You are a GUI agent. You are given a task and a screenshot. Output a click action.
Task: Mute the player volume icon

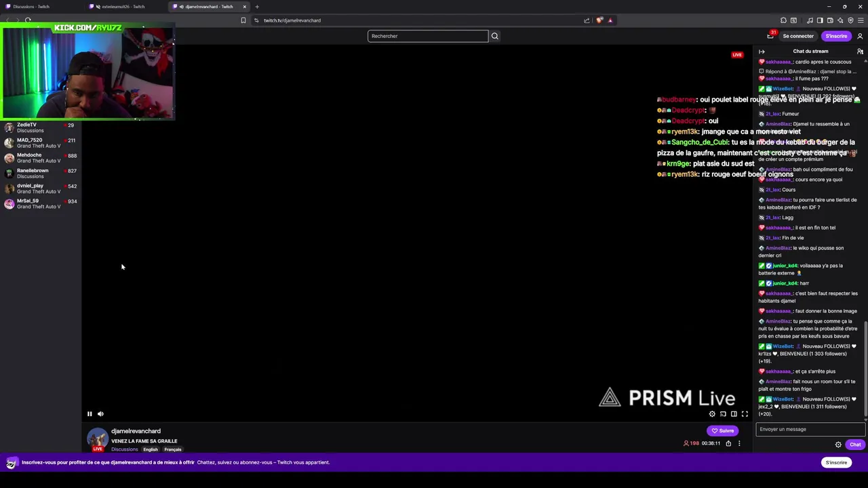(x=100, y=413)
